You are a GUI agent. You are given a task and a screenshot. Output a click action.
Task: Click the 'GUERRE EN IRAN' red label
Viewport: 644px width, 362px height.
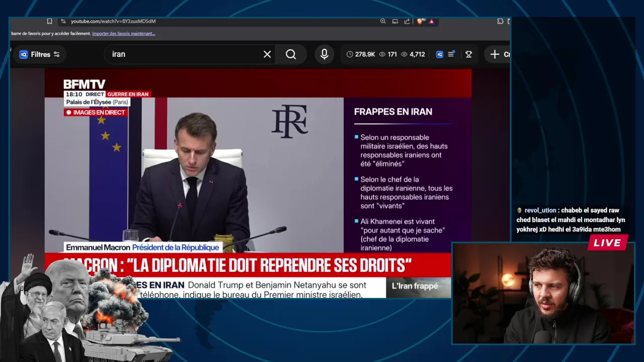point(128,94)
